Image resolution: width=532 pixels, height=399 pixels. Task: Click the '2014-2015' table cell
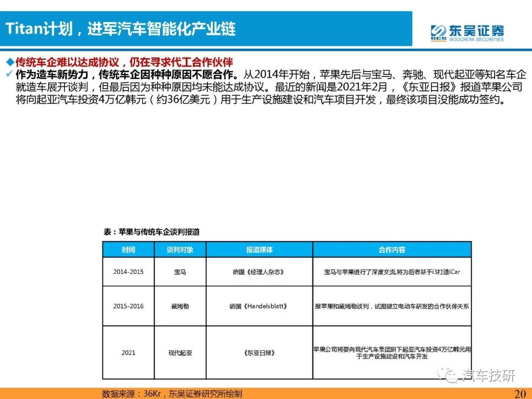(128, 272)
